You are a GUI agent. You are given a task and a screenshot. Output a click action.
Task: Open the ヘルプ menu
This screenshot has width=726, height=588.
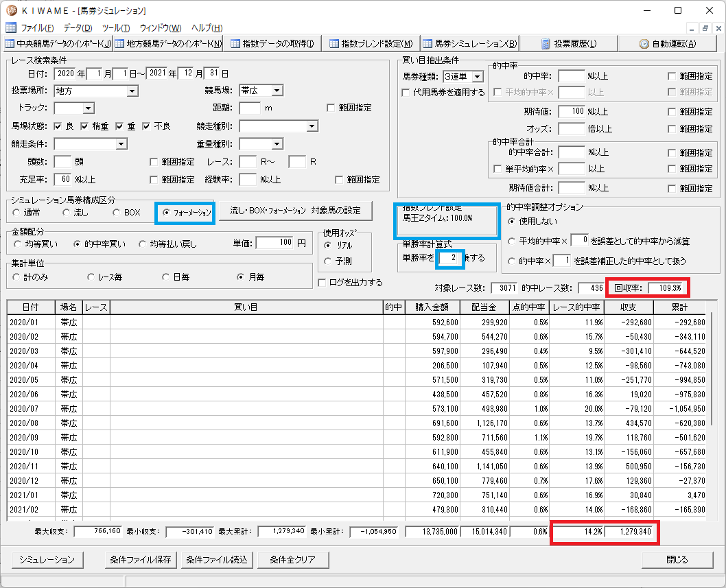click(207, 27)
